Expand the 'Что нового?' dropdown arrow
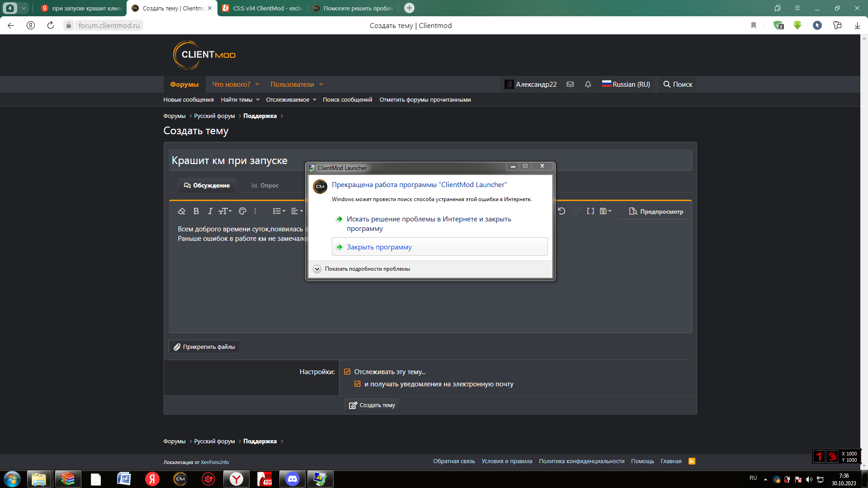 pos(257,84)
